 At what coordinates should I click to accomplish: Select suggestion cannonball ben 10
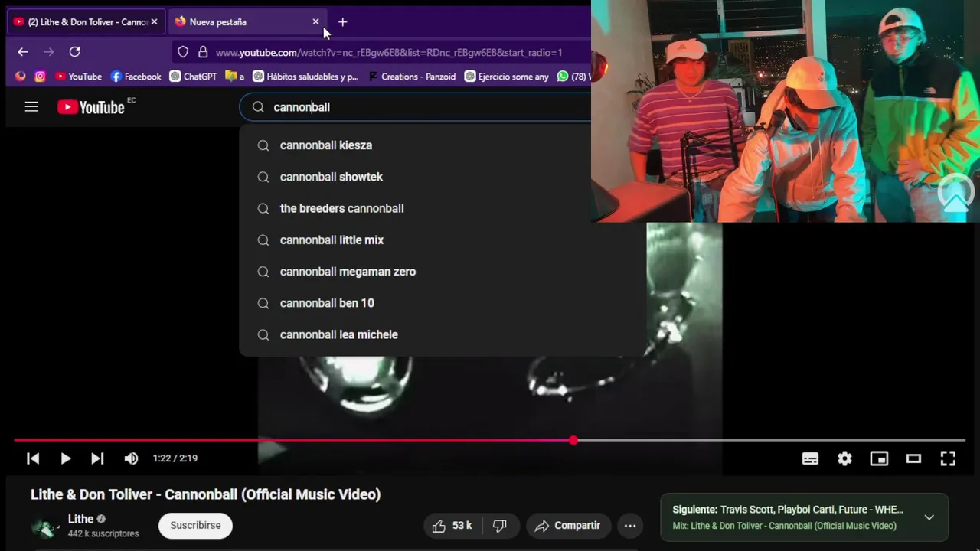click(443, 303)
